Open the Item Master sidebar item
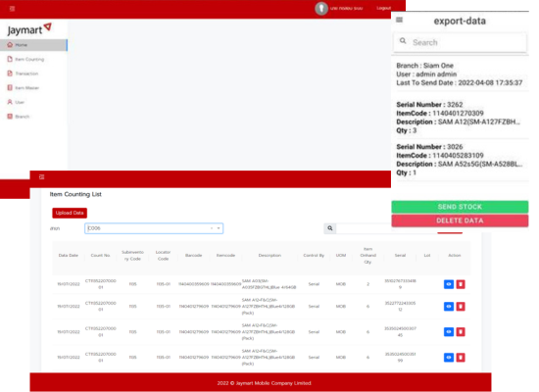Viewport: 539px width, 392px height. coord(24,88)
